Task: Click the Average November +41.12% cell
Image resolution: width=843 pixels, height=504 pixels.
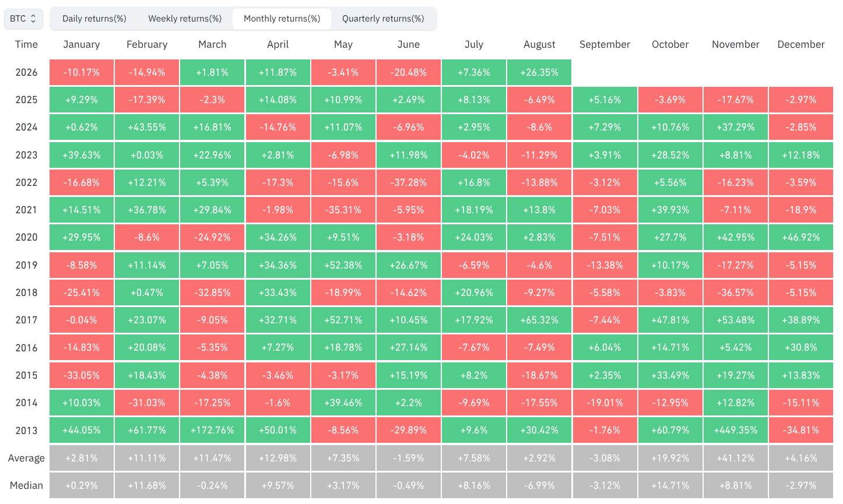Action: (736, 458)
